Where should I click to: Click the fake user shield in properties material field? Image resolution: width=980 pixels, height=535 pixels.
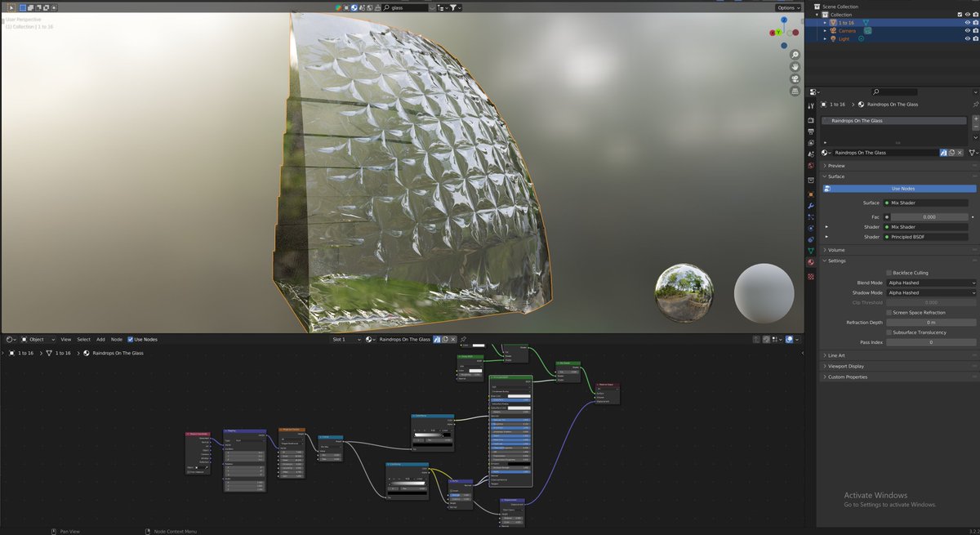pos(943,153)
